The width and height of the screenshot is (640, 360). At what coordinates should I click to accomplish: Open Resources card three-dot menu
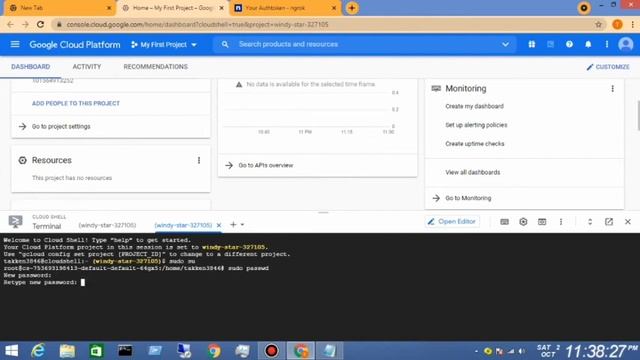point(199,160)
